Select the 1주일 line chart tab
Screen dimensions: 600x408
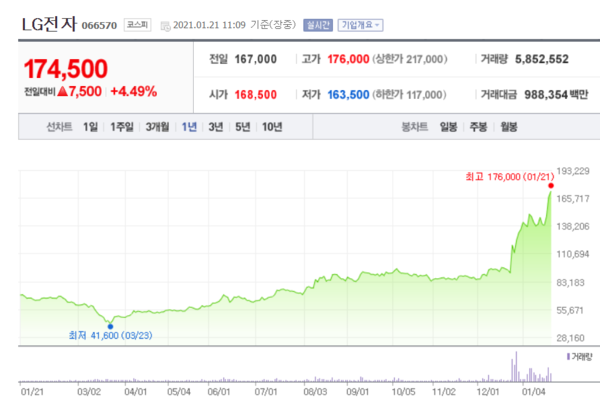[122, 127]
